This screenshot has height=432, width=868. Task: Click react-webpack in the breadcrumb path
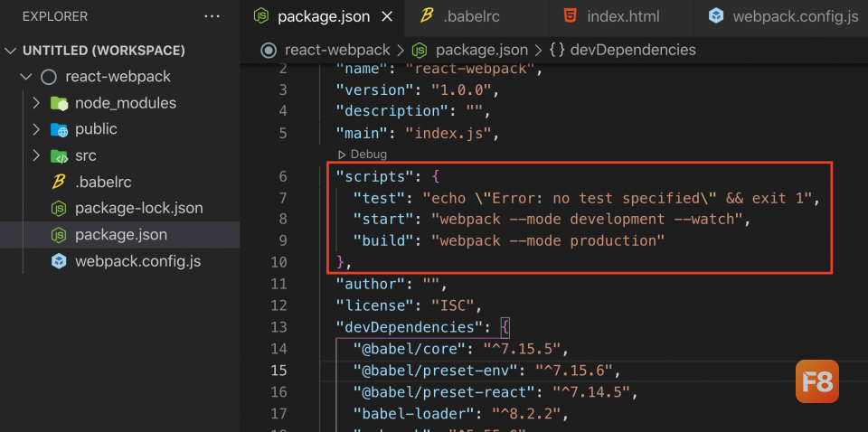[x=336, y=50]
